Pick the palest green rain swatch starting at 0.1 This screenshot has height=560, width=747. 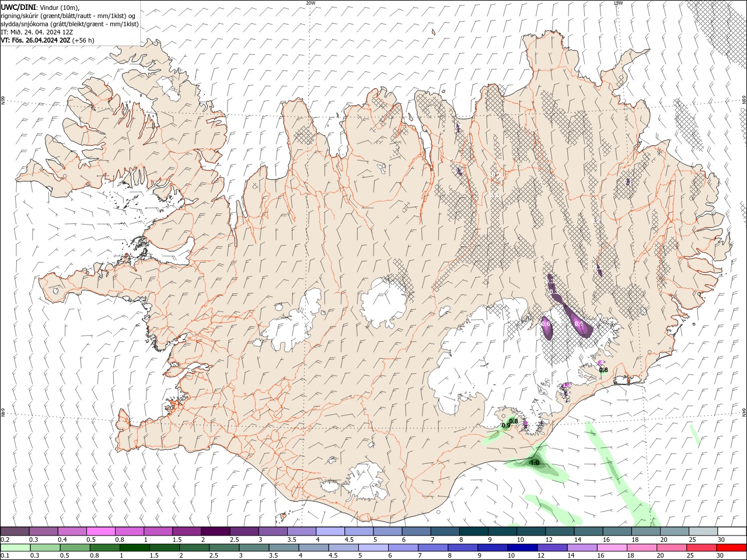click(16, 547)
